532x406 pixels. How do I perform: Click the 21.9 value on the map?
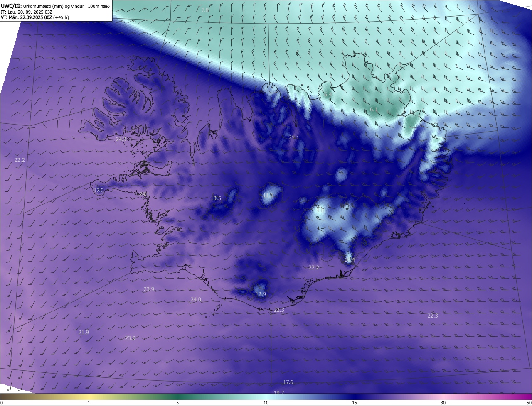tap(84, 332)
